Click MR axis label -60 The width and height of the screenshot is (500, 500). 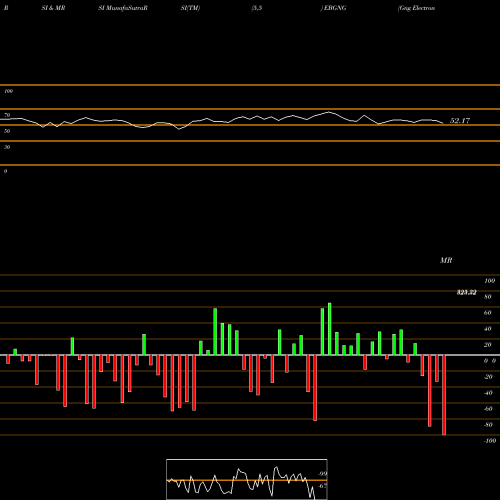pyautogui.click(x=488, y=409)
